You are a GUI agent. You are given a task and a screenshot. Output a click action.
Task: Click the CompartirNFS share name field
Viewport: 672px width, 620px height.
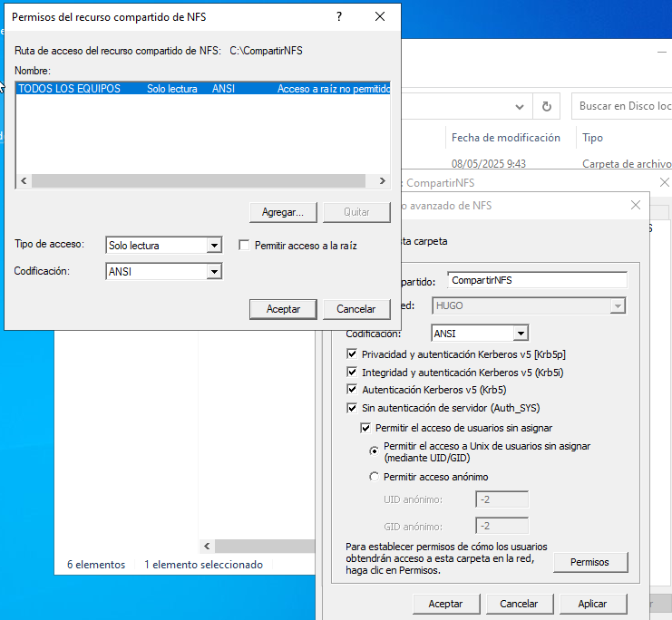(x=537, y=280)
